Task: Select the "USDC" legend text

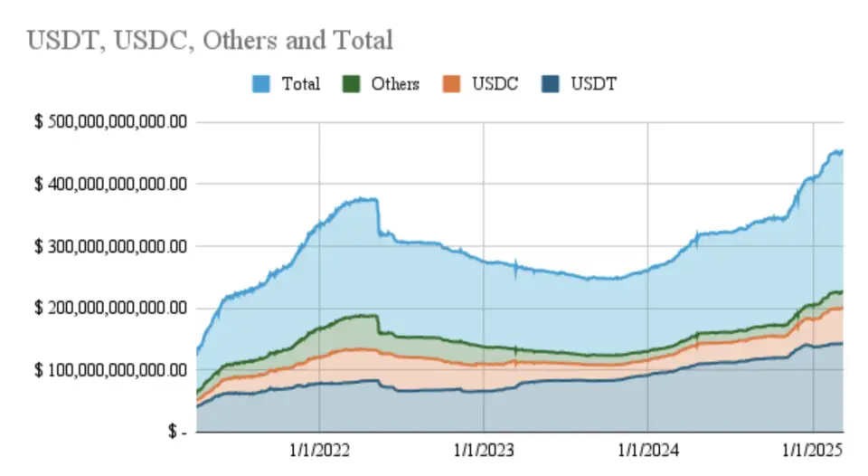Action: pyautogui.click(x=495, y=84)
